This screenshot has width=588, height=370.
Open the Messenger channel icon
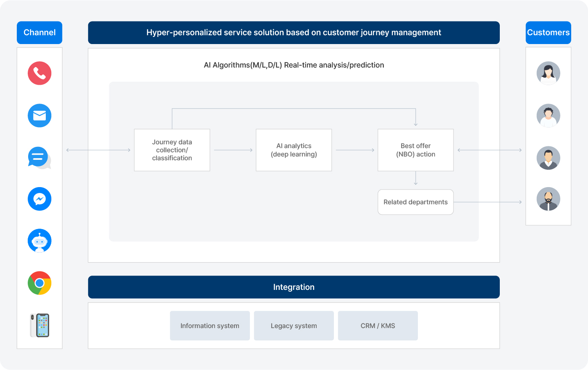click(39, 199)
